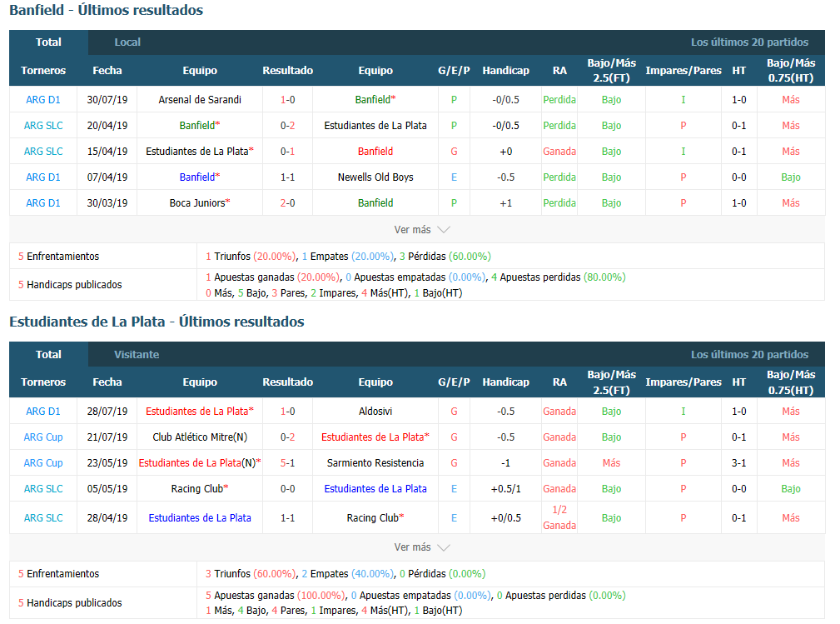Image resolution: width=840 pixels, height=624 pixels.
Task: Click Los últimos 20 partidos in the Banfield table
Action: coord(749,42)
